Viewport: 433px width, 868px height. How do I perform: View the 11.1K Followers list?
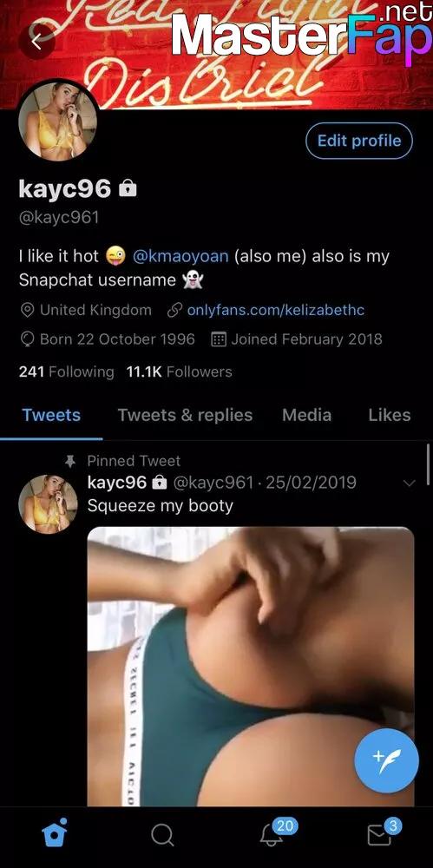(180, 372)
